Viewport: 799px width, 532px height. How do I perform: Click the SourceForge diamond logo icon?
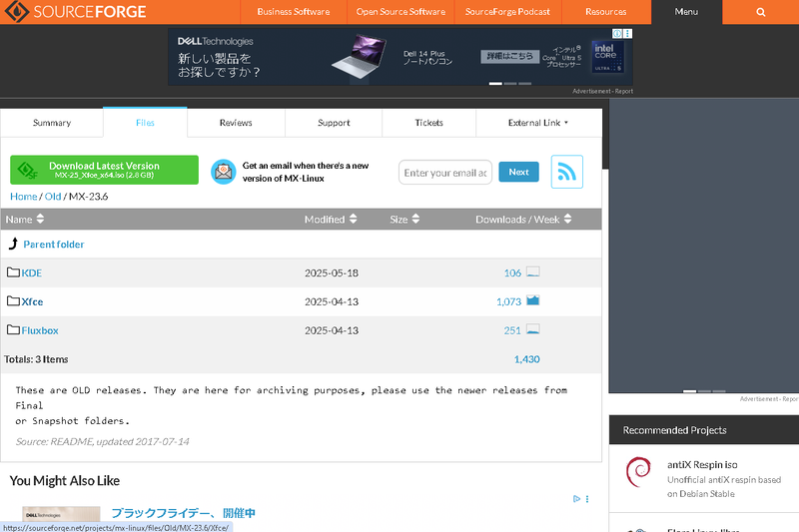(16, 11)
